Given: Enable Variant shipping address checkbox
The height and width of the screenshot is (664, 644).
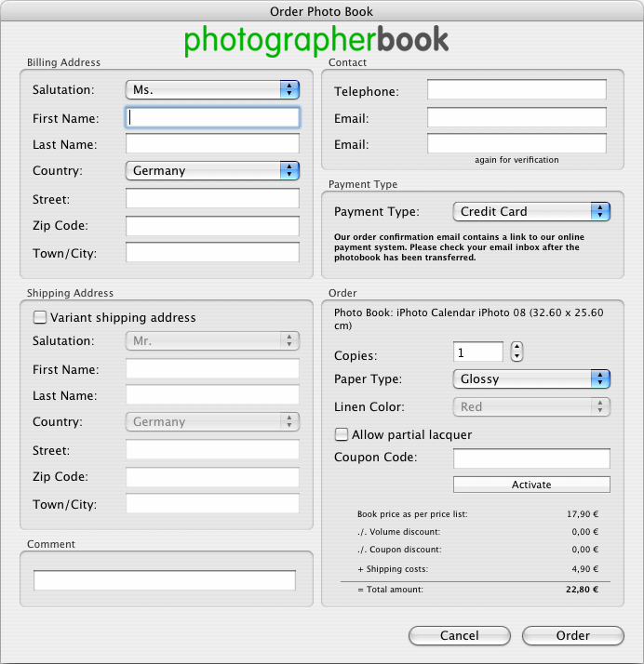Looking at the screenshot, I should point(40,317).
